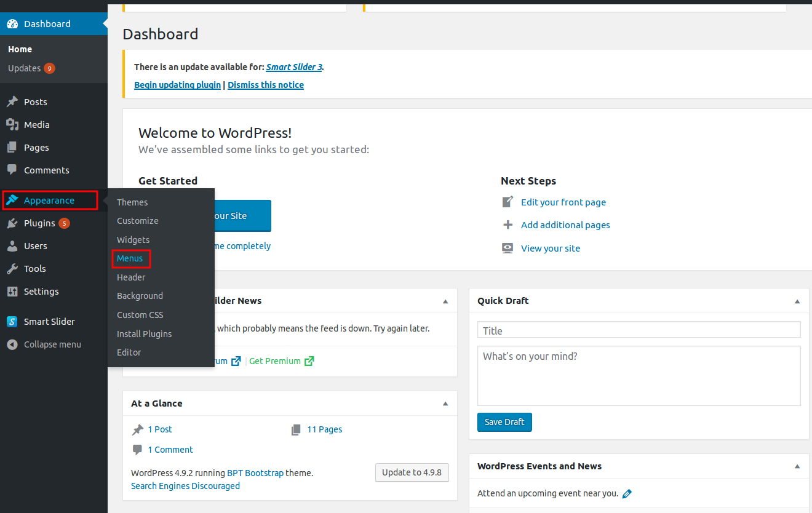Open Themes from the Appearance submenu
812x513 pixels.
point(132,202)
